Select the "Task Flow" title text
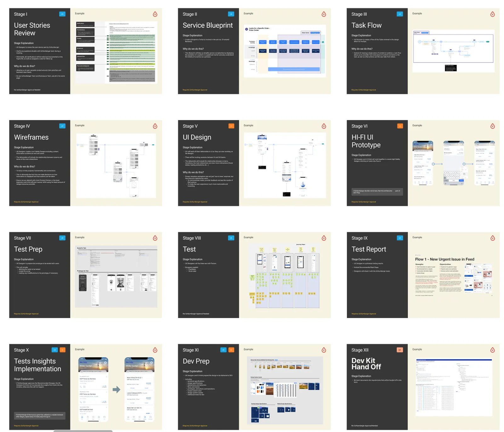Image resolution: width=504 pixels, height=432 pixels. 366,25
